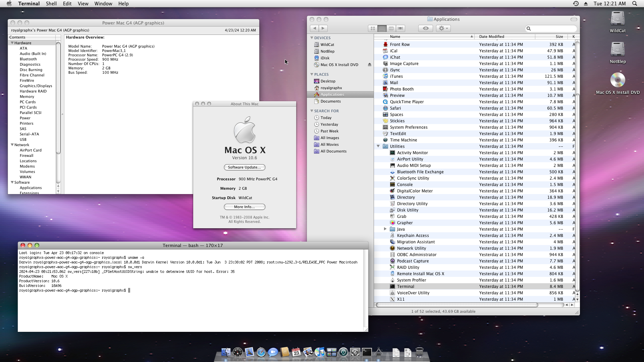Expand the Java folder disclosure triangle
644x362 pixels.
point(385,229)
